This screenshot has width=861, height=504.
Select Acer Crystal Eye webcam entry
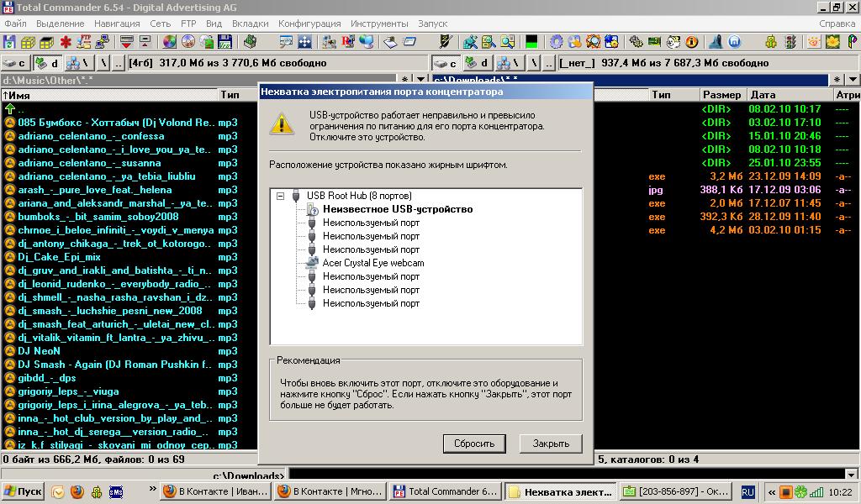[372, 263]
